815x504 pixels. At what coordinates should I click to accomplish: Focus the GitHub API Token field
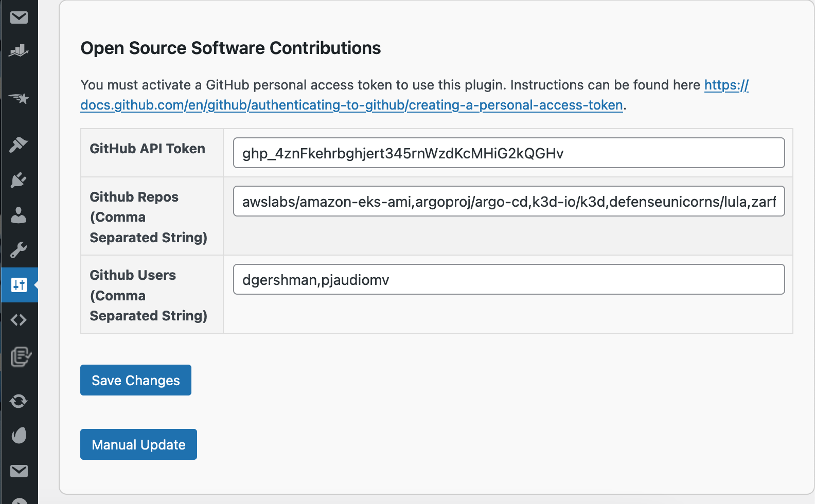(509, 153)
